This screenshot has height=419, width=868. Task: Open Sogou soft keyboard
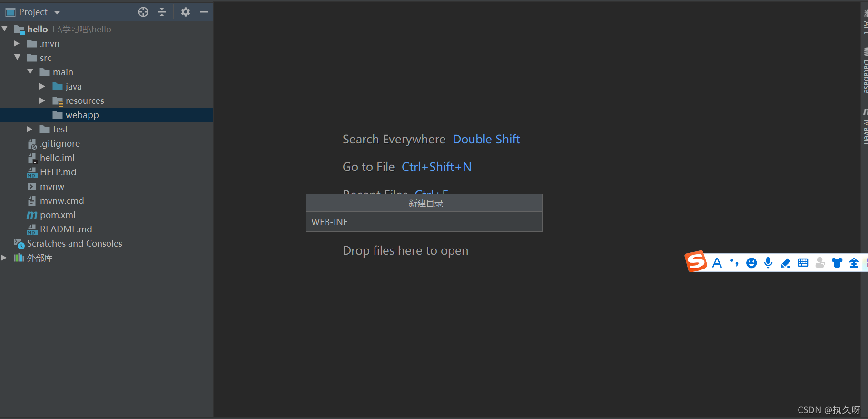803,263
